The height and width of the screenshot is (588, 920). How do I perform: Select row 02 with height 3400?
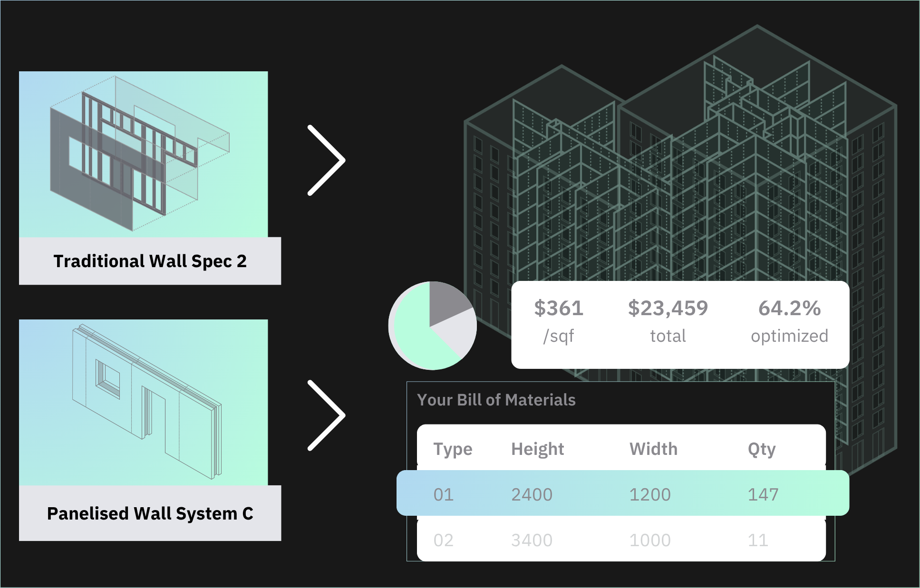(x=621, y=540)
